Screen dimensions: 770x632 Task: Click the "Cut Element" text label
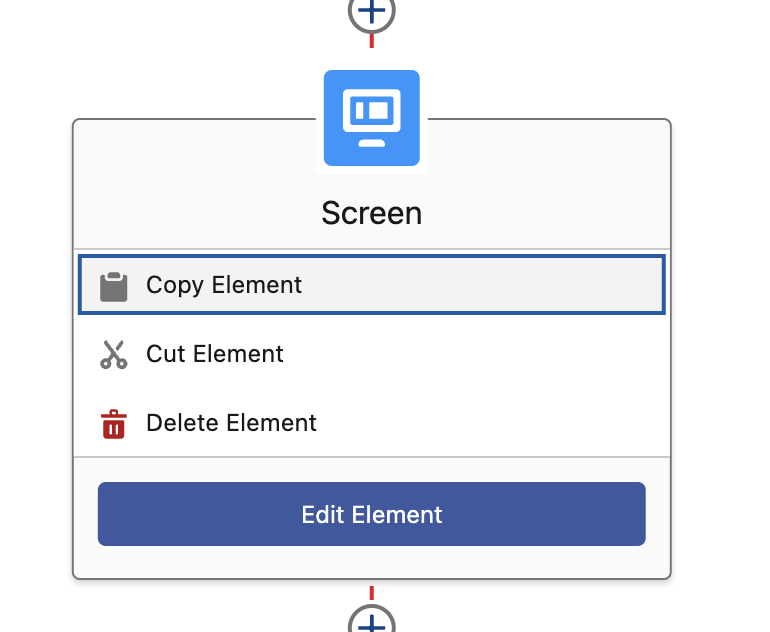(215, 354)
